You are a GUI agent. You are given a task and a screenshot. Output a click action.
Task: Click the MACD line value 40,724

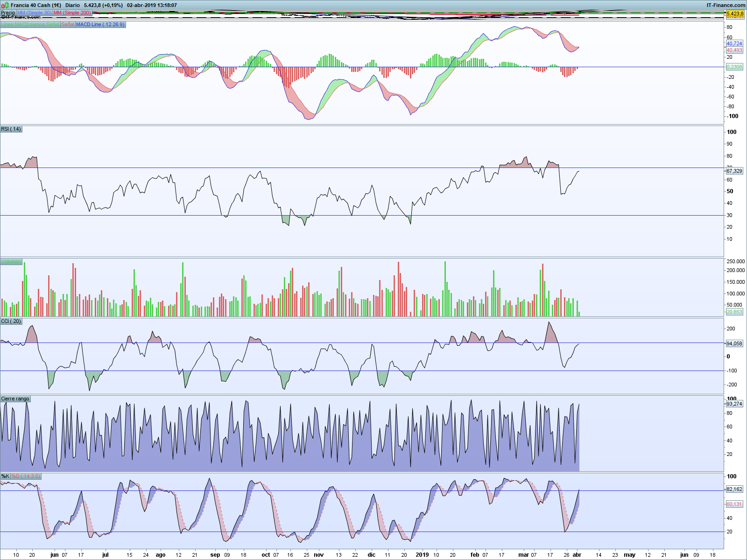[x=734, y=43]
